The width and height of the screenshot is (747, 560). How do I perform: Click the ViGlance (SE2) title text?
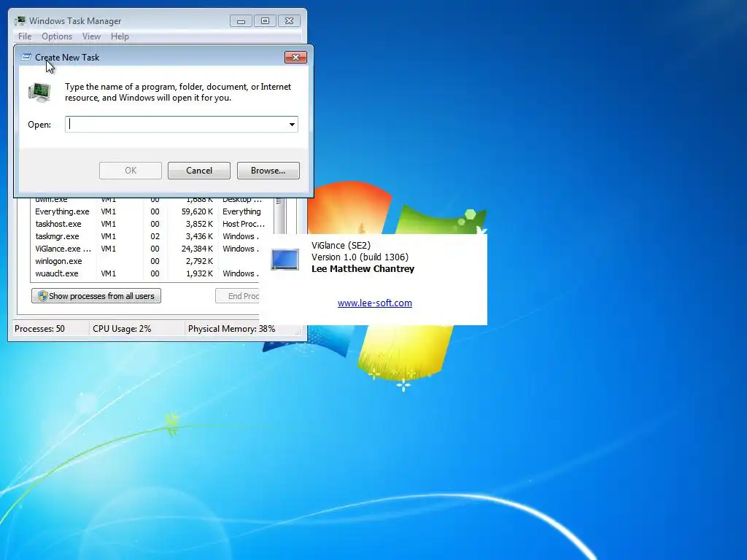click(x=341, y=246)
